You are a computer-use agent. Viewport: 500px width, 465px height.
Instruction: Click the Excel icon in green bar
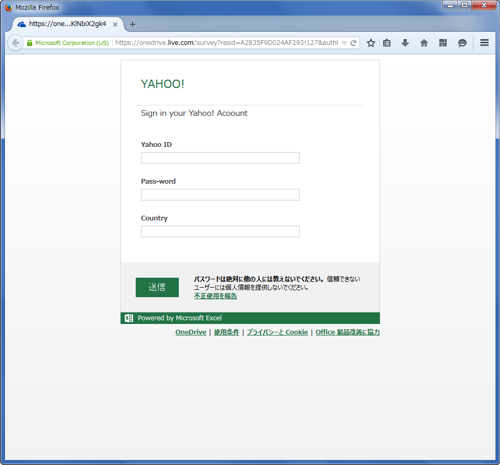(129, 318)
